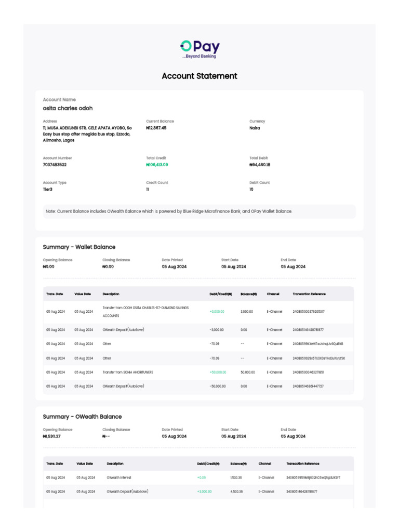Click the -50,000.00 OWealth Deposit amount
Image resolution: width=399 pixels, height=532 pixels.
pos(218,386)
